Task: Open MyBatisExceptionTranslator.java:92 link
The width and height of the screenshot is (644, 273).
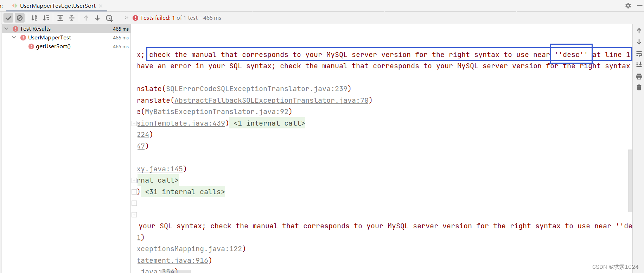Action: point(217,112)
